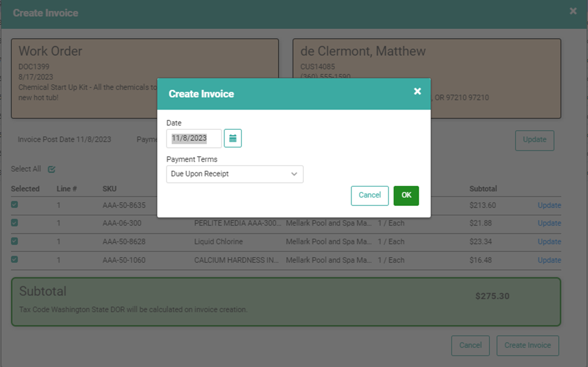Open the calendar date picker icon
Image resolution: width=588 pixels, height=367 pixels.
232,138
